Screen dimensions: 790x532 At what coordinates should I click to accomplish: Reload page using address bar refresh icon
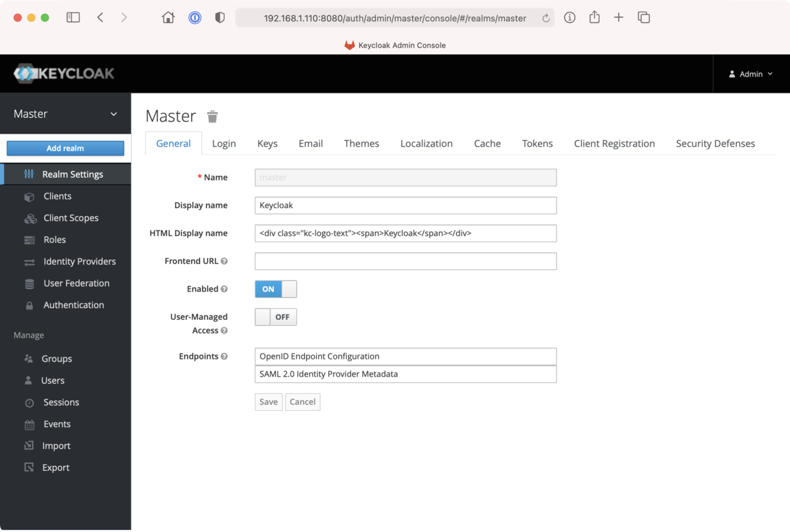point(546,18)
